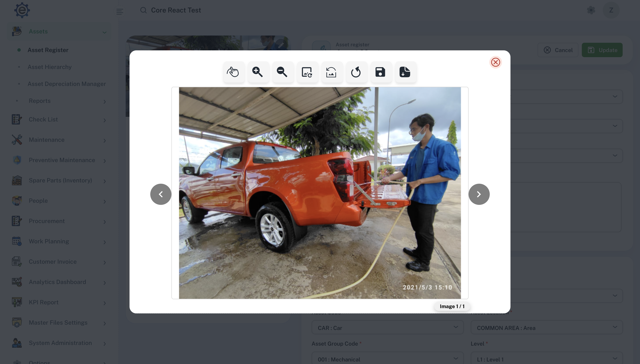Click the green Update button
640x364 pixels.
[x=602, y=50]
